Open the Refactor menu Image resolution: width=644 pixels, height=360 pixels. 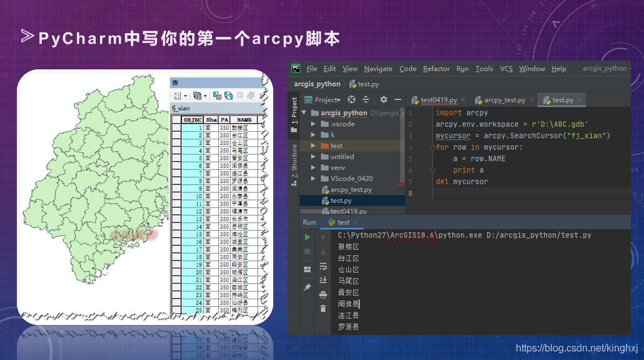click(436, 69)
